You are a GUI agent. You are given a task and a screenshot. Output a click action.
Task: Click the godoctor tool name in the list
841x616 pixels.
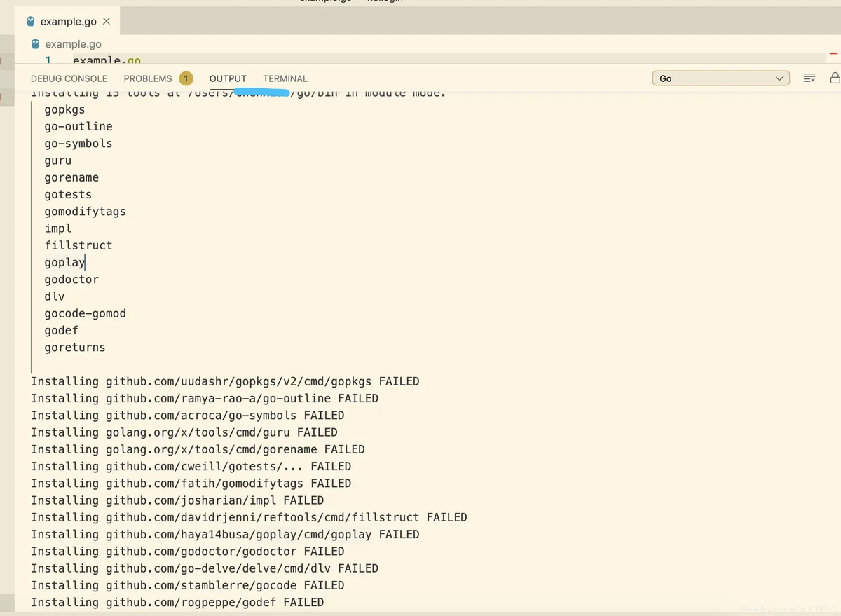pyautogui.click(x=71, y=279)
